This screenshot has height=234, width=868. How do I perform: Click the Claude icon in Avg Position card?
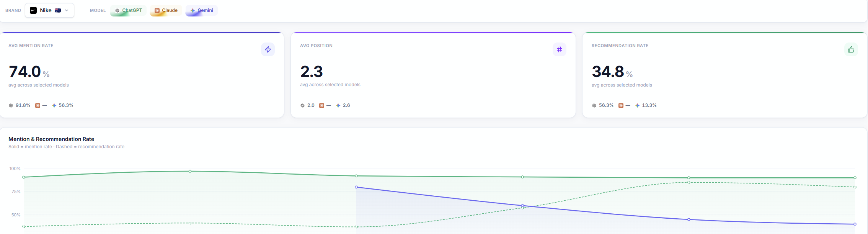[321, 105]
